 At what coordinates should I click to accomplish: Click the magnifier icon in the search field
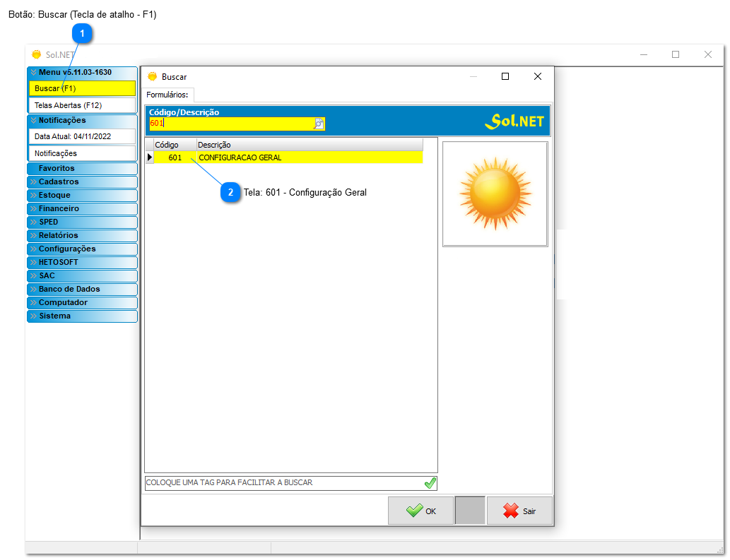pyautogui.click(x=319, y=124)
